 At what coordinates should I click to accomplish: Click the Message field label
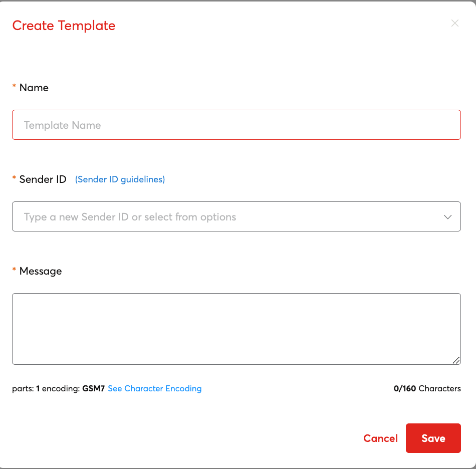click(x=41, y=271)
